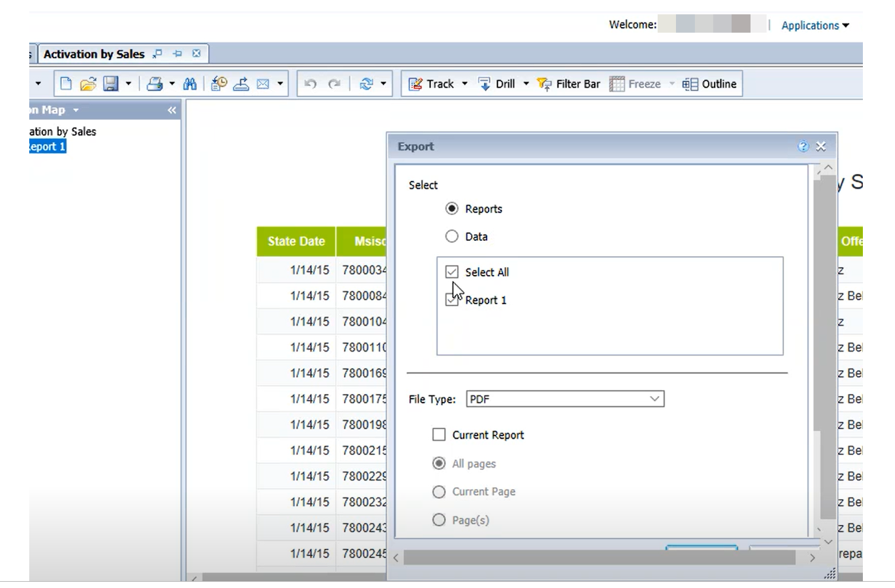The height and width of the screenshot is (588, 895).
Task: Email the report using the envelope icon
Action: [x=263, y=84]
